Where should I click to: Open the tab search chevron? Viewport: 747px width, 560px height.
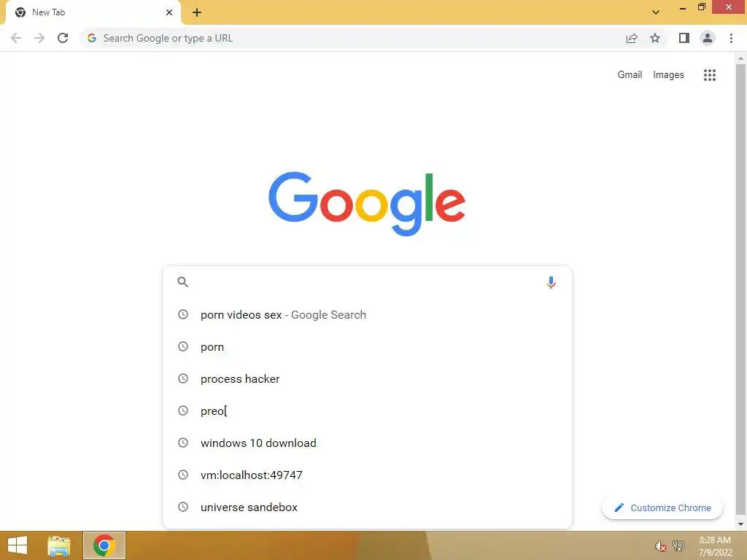pos(656,12)
